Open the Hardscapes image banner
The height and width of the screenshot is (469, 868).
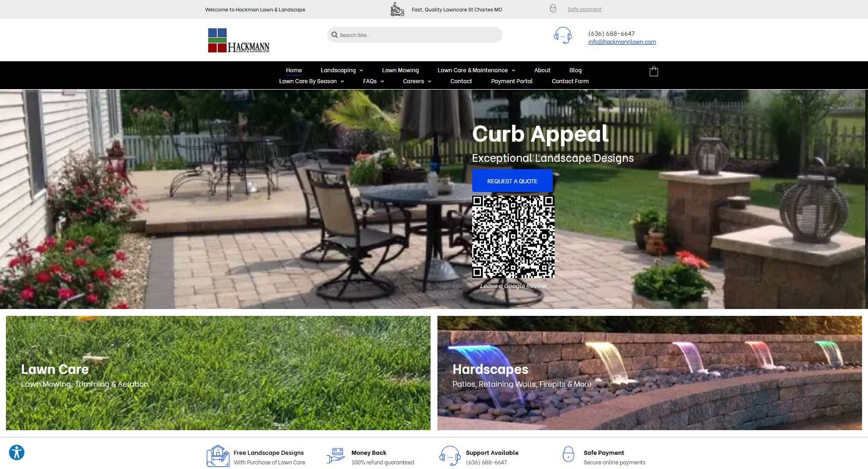(649, 373)
